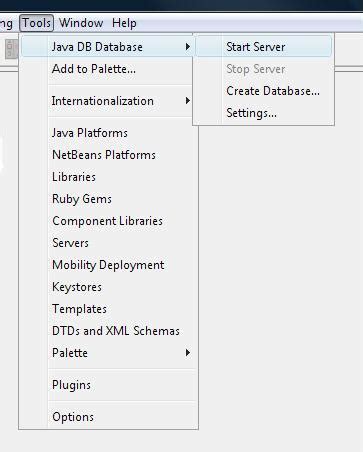This screenshot has height=452, width=363.
Task: Open the Window menu
Action: point(81,23)
